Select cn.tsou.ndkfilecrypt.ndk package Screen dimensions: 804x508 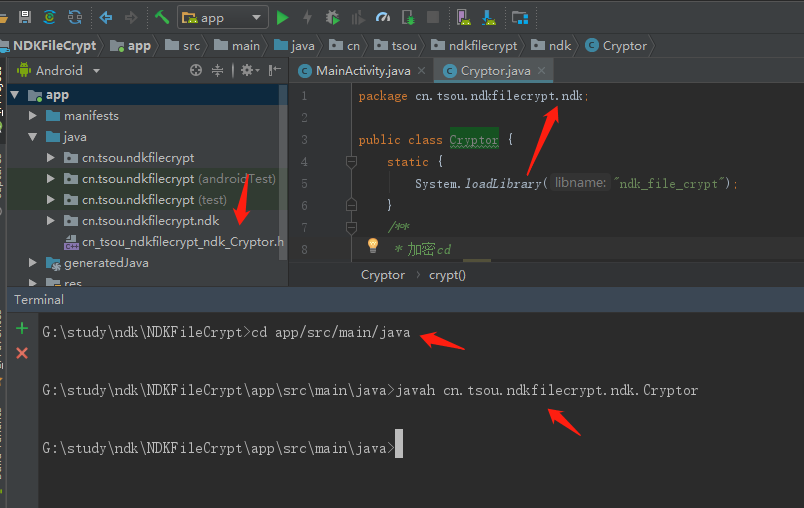pyautogui.click(x=150, y=221)
